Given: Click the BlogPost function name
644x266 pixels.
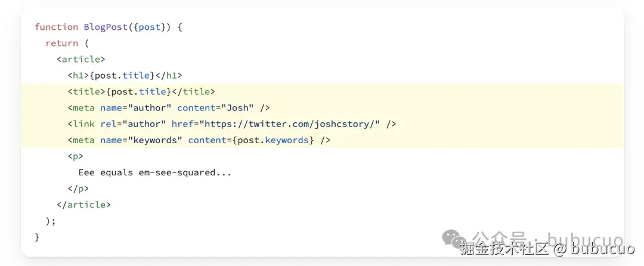Looking at the screenshot, I should [106, 27].
